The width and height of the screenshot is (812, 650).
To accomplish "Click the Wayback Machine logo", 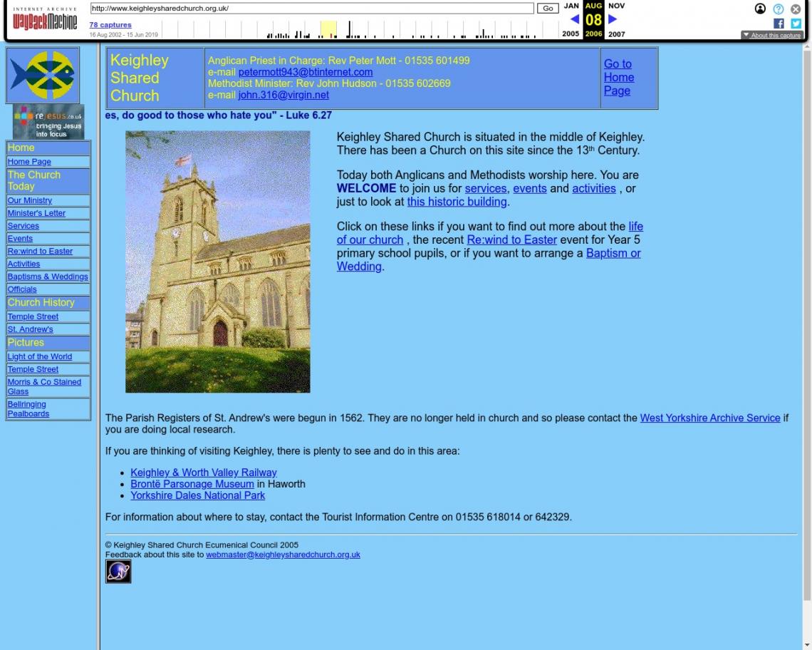I will point(45,19).
